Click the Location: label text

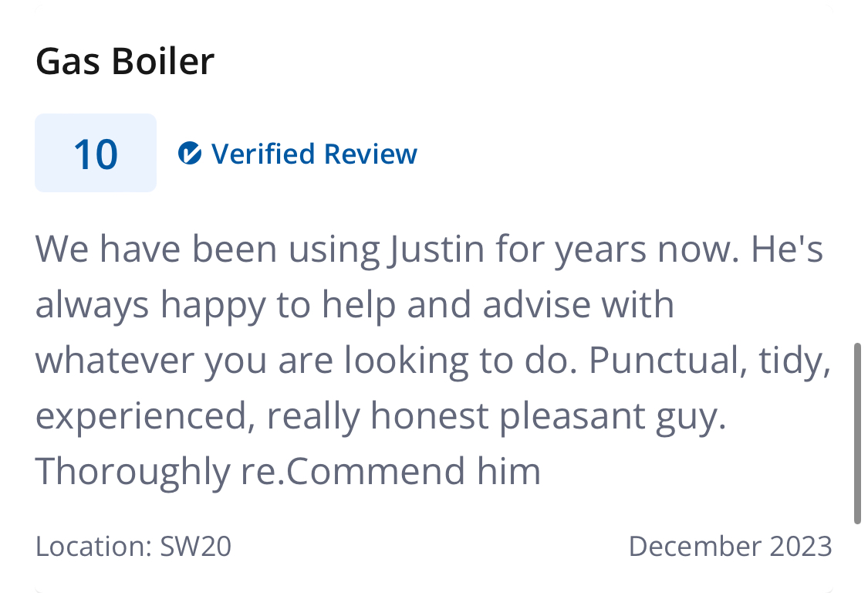(93, 547)
